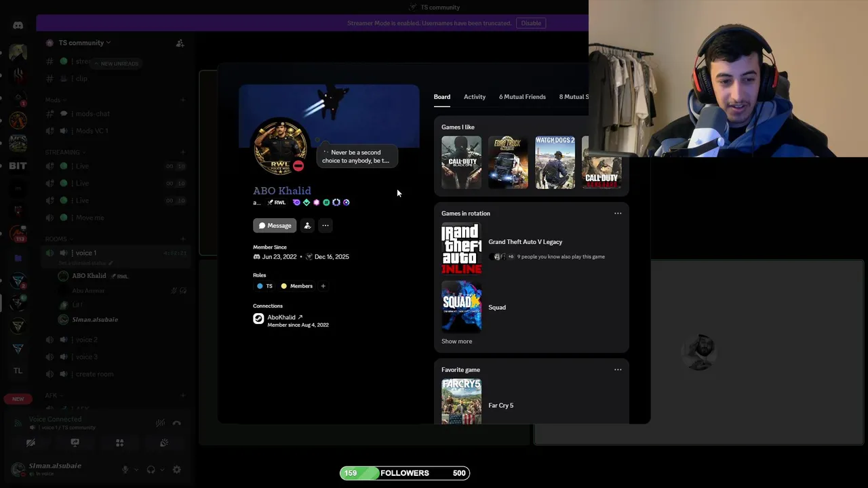The image size is (868, 488).
Task: Open user settings gear
Action: pyautogui.click(x=176, y=470)
